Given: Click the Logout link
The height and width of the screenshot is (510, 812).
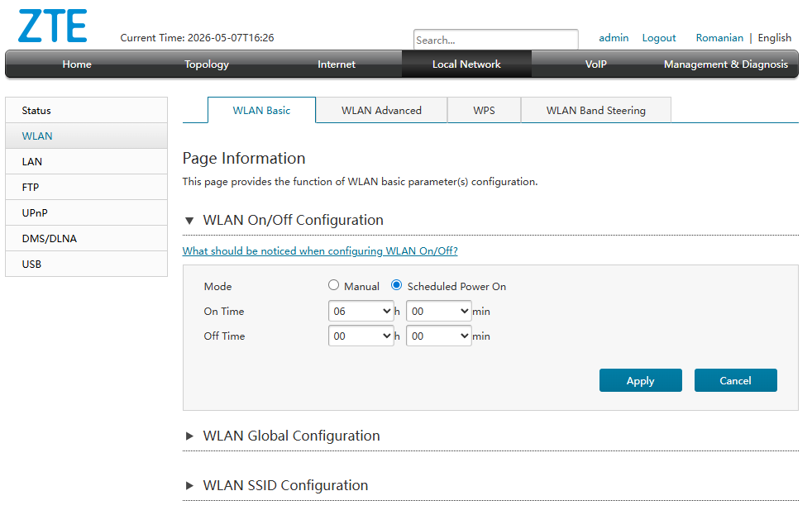Looking at the screenshot, I should click(x=659, y=38).
